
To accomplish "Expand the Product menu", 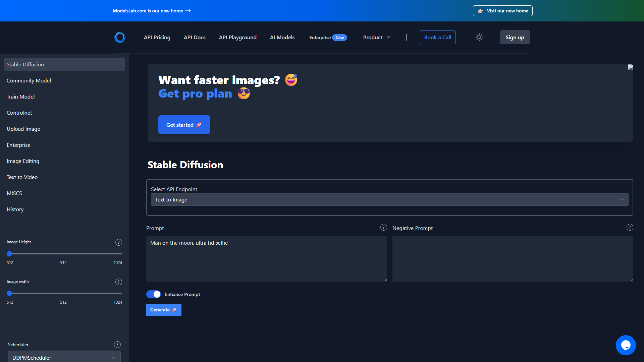I will pyautogui.click(x=377, y=38).
